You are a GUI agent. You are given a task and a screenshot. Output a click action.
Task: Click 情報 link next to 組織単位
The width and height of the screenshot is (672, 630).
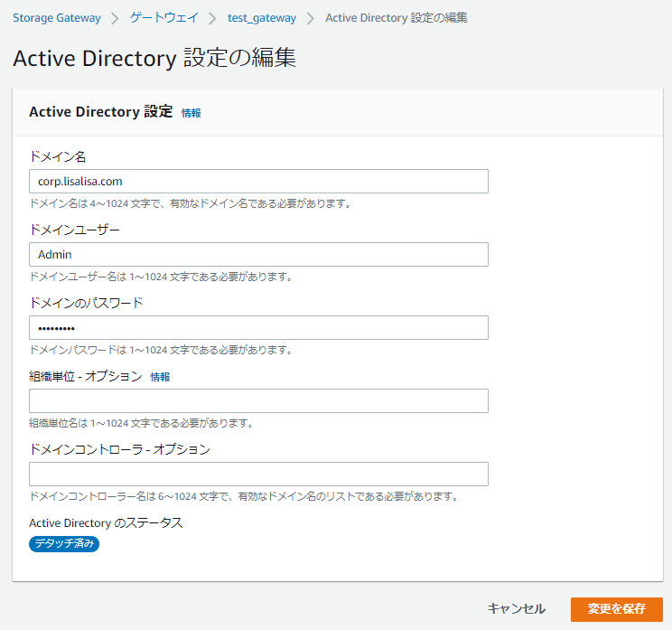pos(160,377)
